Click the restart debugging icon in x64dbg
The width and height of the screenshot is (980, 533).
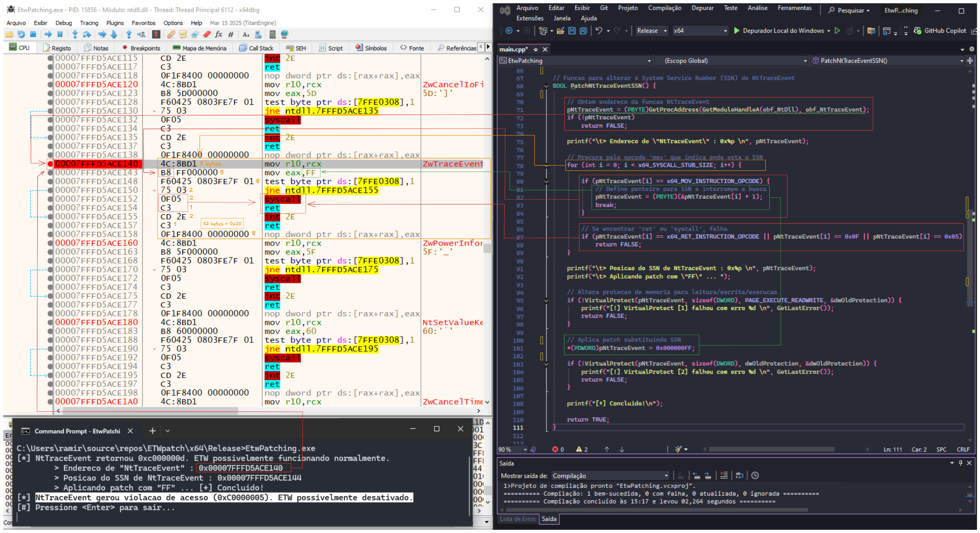click(x=21, y=35)
